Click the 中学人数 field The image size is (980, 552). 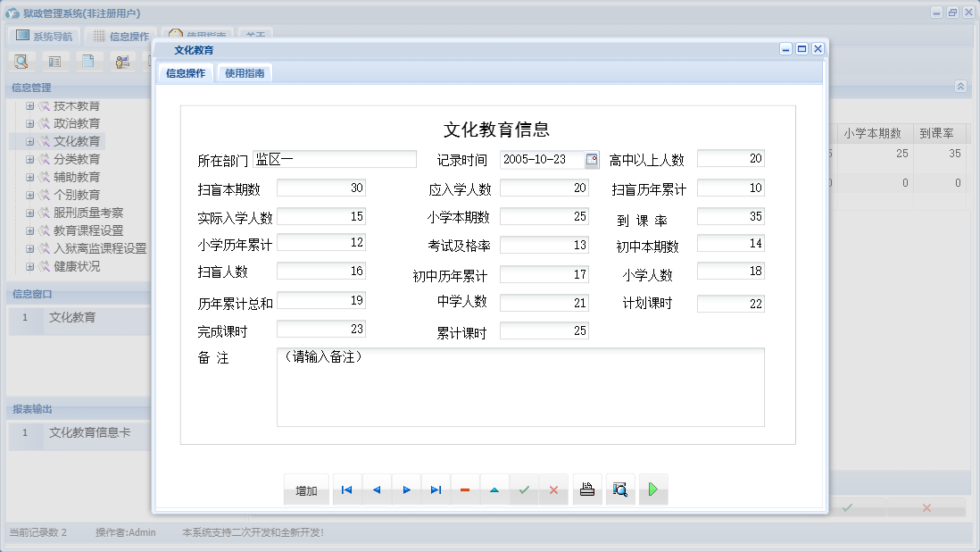(544, 303)
